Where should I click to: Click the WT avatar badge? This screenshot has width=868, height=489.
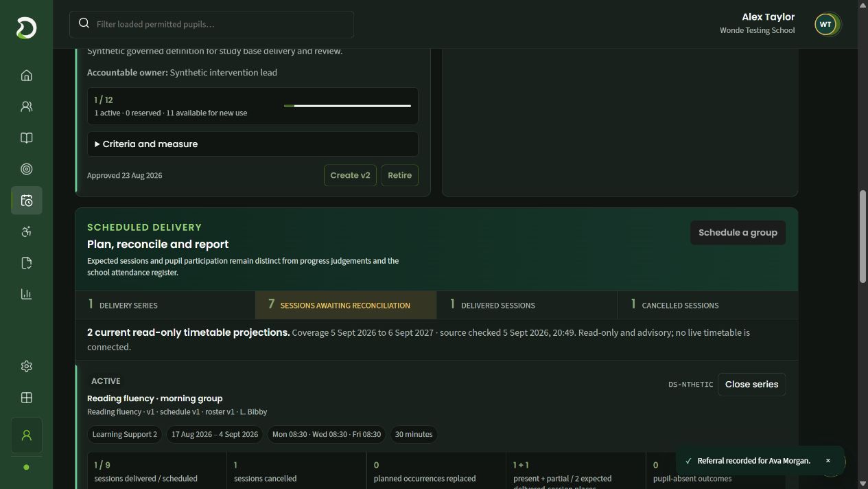point(825,24)
